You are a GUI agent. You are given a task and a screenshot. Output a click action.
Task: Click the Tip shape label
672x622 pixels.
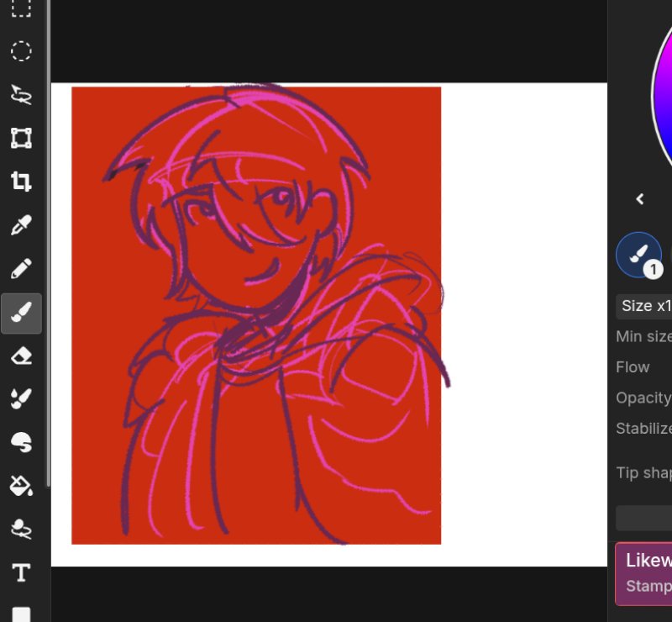tap(643, 473)
